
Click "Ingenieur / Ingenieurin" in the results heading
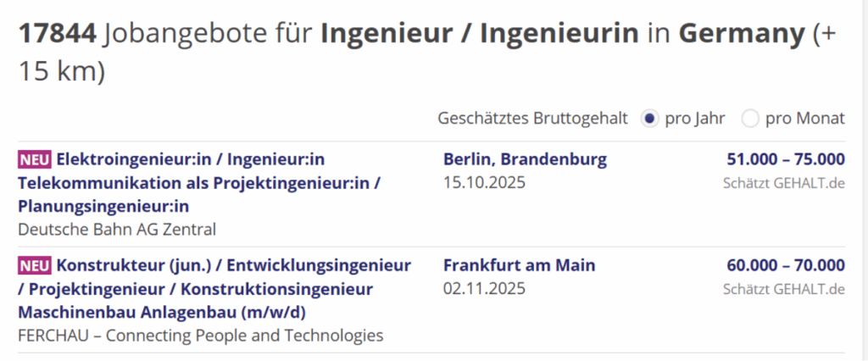[x=479, y=34]
